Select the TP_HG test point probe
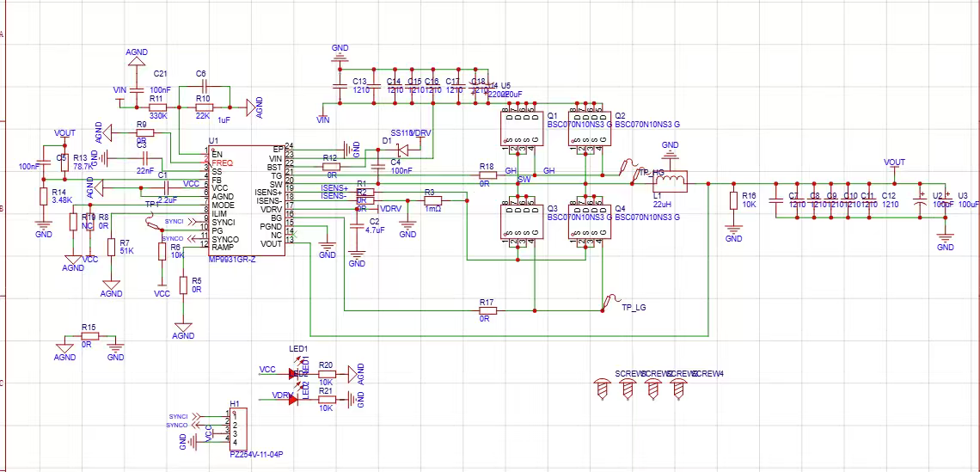 [x=629, y=167]
